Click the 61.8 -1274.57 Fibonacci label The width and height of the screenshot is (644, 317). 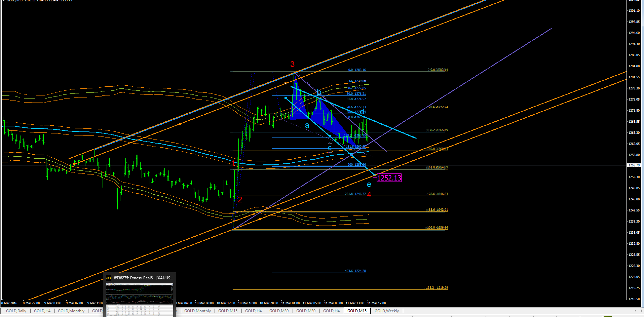356,99
